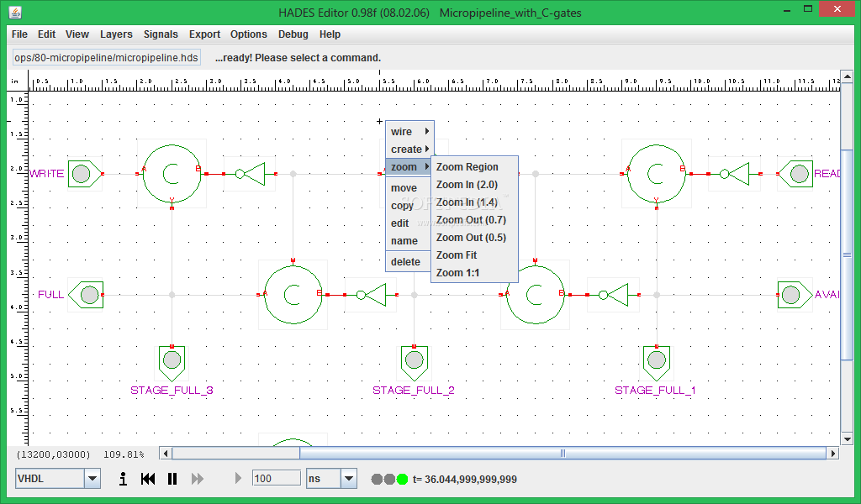Image resolution: width=861 pixels, height=504 pixels.
Task: Select the STAGE_FULL_2 output symbol
Action: coord(414,363)
